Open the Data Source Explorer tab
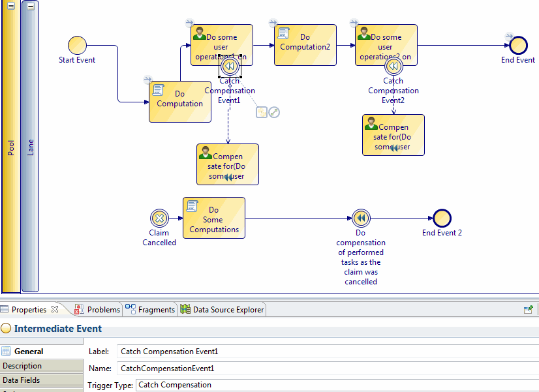Viewport: 539px width, 392px height. point(223,310)
